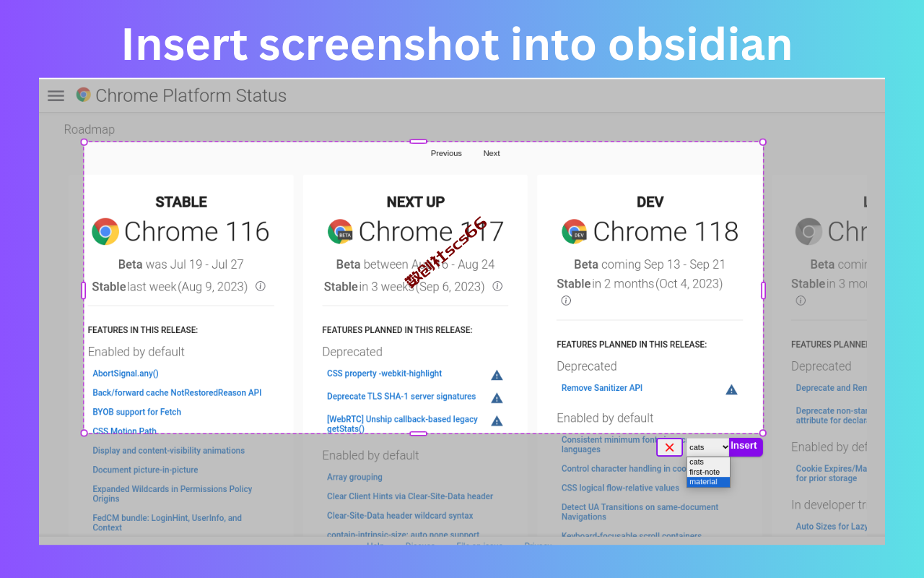The width and height of the screenshot is (924, 578).
Task: Click the Chrome 116 stable logo
Action: [105, 231]
